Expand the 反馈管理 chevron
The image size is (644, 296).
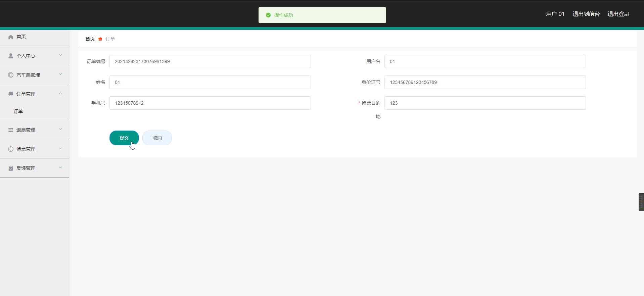click(60, 167)
